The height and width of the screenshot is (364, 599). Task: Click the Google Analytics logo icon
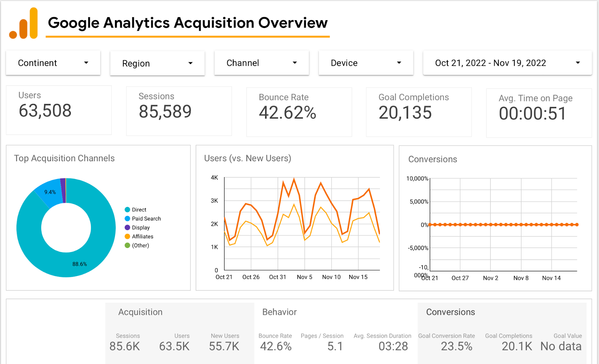24,24
